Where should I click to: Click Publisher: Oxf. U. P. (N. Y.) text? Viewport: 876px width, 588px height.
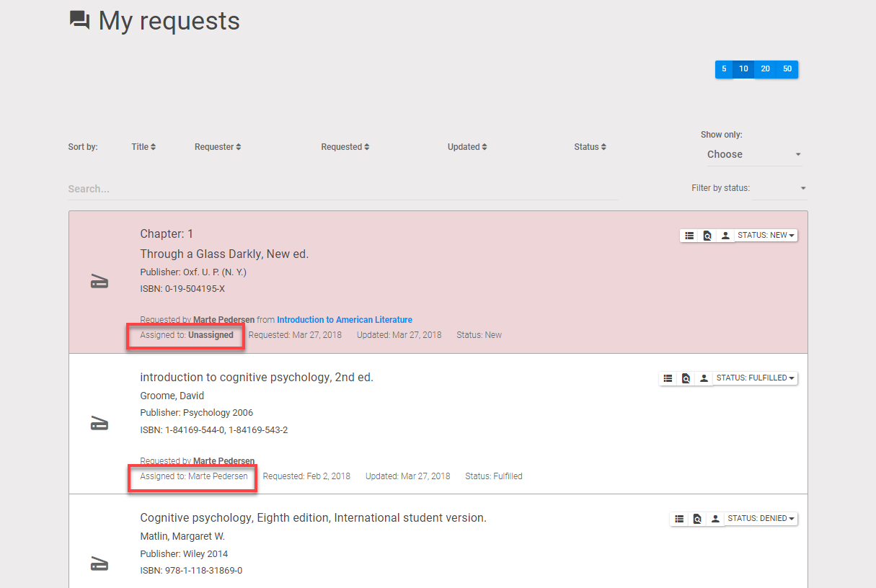click(x=193, y=272)
